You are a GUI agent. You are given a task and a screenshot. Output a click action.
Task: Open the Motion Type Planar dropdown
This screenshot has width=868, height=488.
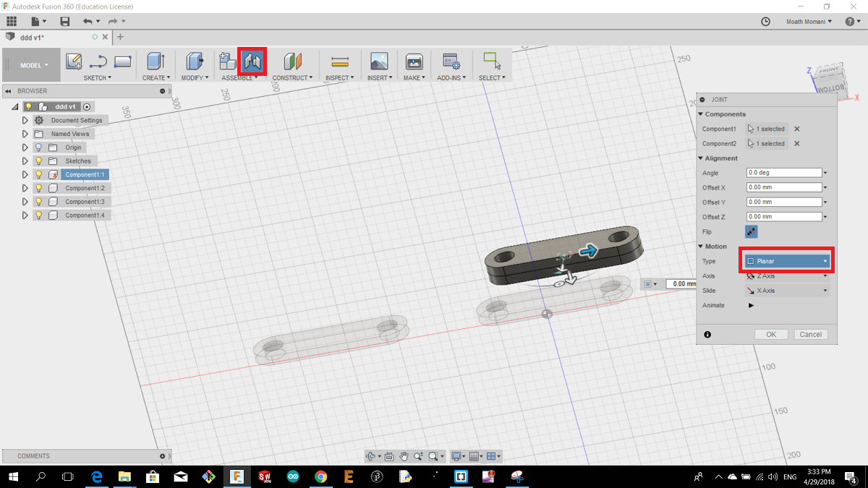click(x=787, y=261)
